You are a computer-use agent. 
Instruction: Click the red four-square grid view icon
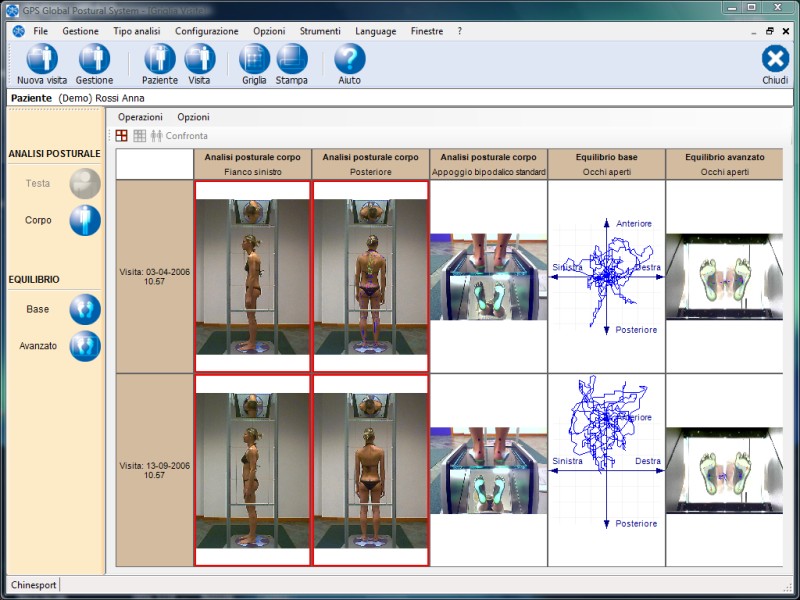coord(122,136)
